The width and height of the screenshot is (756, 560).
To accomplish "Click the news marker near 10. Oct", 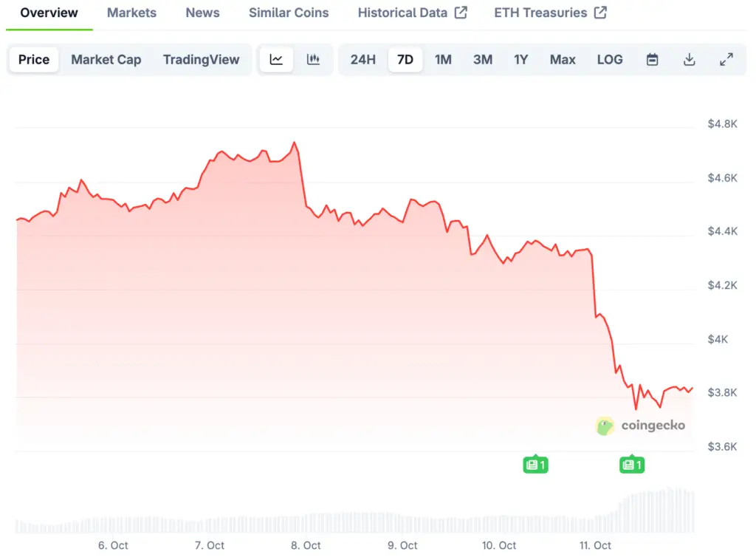I will coord(535,465).
